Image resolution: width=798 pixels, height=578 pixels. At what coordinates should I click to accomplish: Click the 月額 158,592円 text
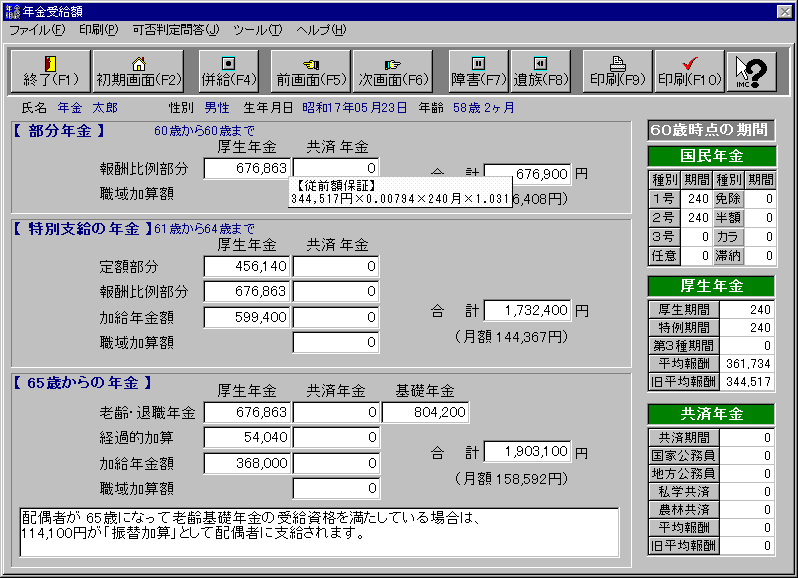pyautogui.click(x=511, y=479)
